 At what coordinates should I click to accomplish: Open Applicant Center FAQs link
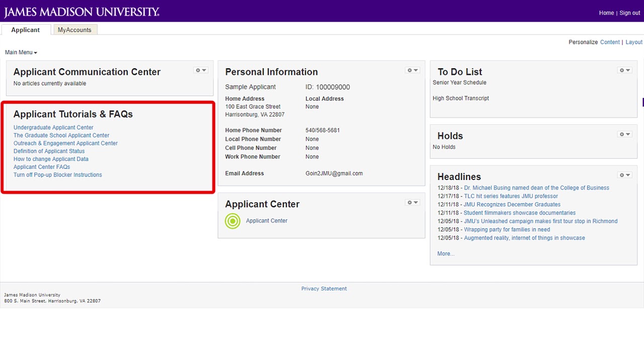coord(42,167)
